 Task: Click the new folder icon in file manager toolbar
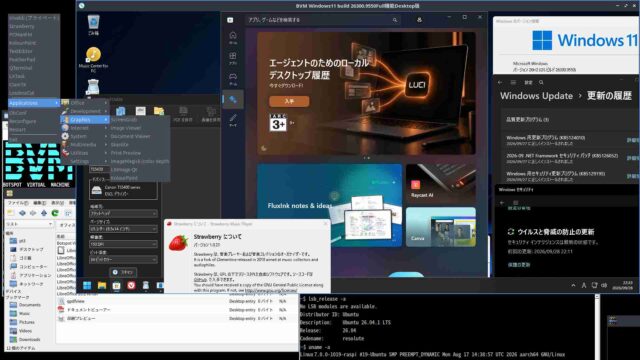(x=11, y=213)
